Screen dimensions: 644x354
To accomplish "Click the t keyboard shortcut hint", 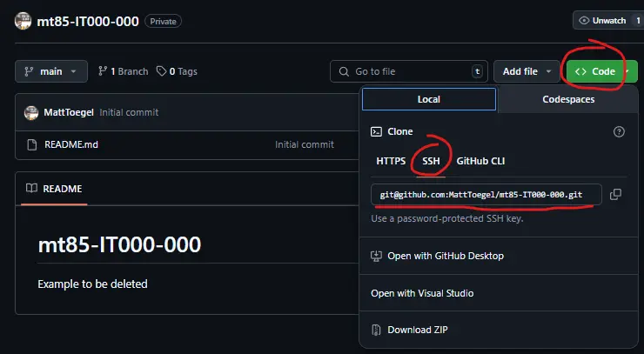I will 477,71.
